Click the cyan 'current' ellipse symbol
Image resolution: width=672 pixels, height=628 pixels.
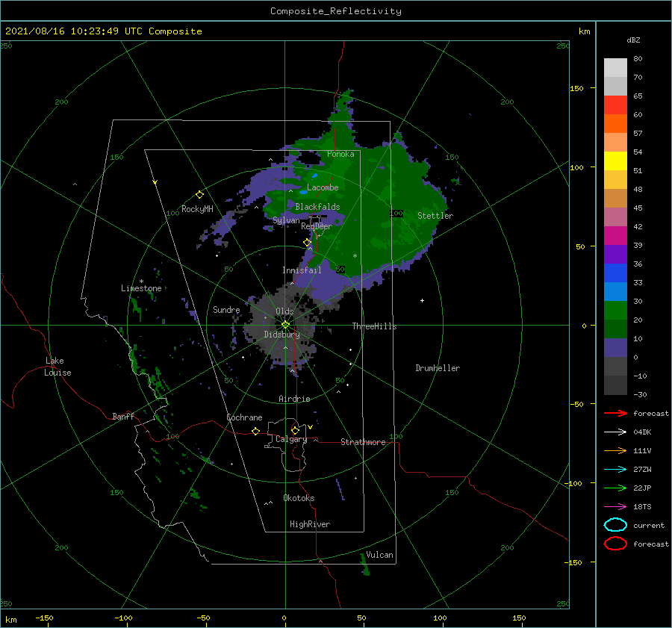point(615,525)
